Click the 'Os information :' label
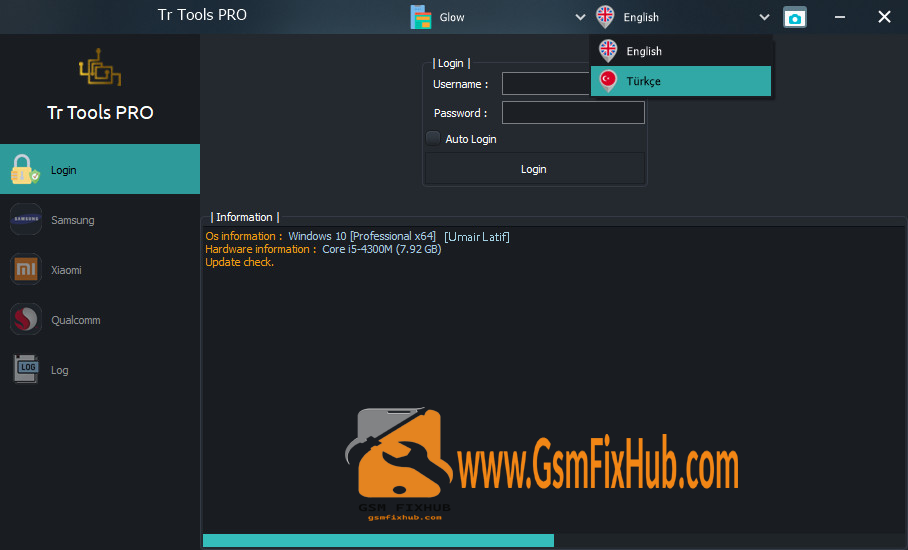Image resolution: width=908 pixels, height=550 pixels. click(x=244, y=236)
